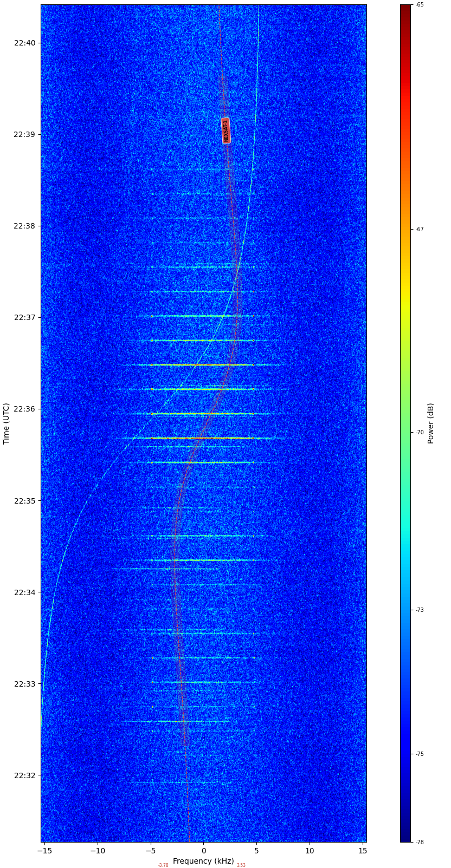Select the 22:32 time tick label
Viewport: 451px width, 868px height.
[24, 775]
